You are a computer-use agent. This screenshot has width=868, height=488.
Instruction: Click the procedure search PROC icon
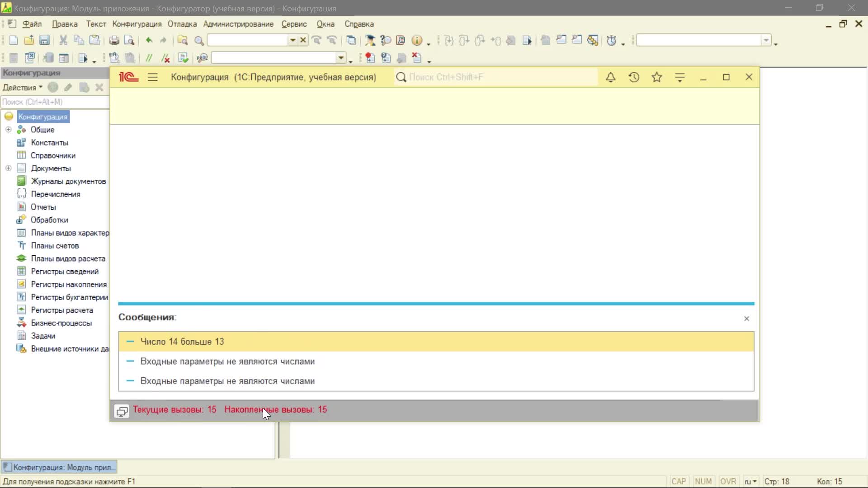[x=203, y=58]
